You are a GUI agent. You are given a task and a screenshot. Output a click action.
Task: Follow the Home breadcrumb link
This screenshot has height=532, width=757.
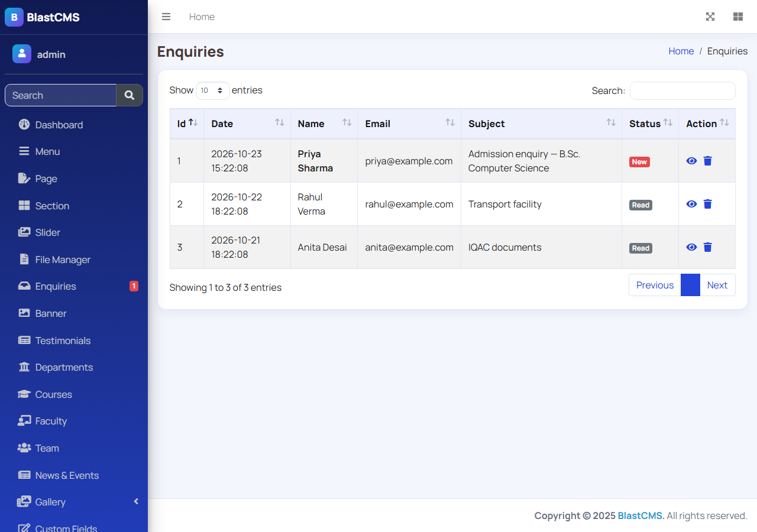681,51
